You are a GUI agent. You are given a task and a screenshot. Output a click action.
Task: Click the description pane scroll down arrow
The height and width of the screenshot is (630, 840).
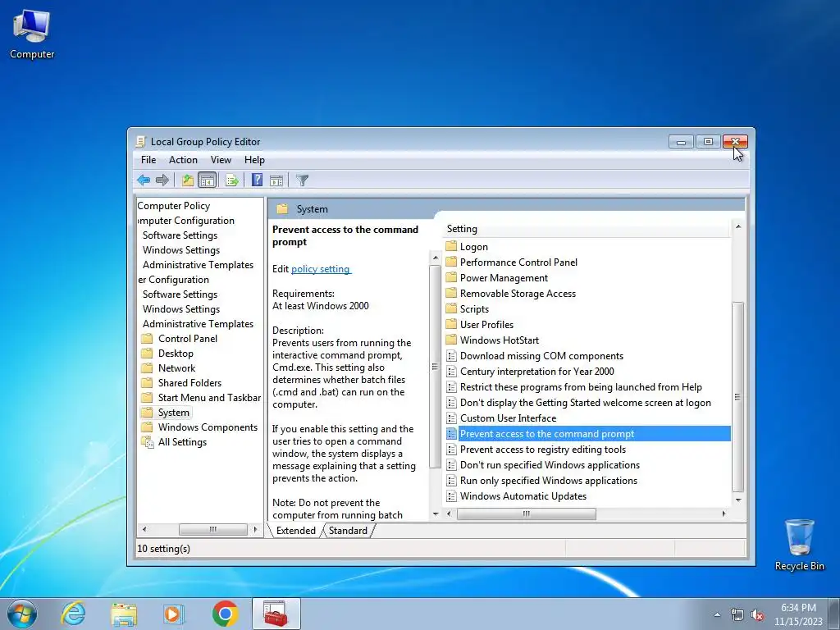coord(435,514)
